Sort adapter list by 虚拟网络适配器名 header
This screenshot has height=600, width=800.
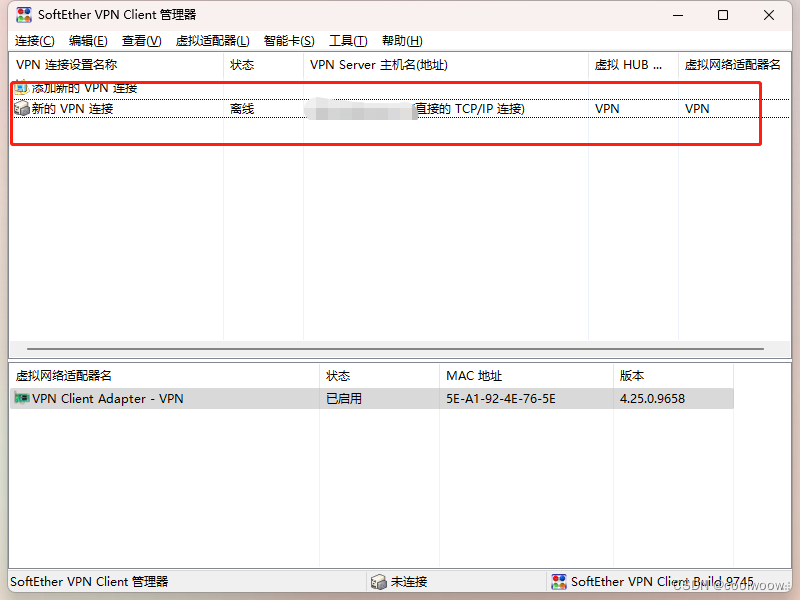pos(164,376)
